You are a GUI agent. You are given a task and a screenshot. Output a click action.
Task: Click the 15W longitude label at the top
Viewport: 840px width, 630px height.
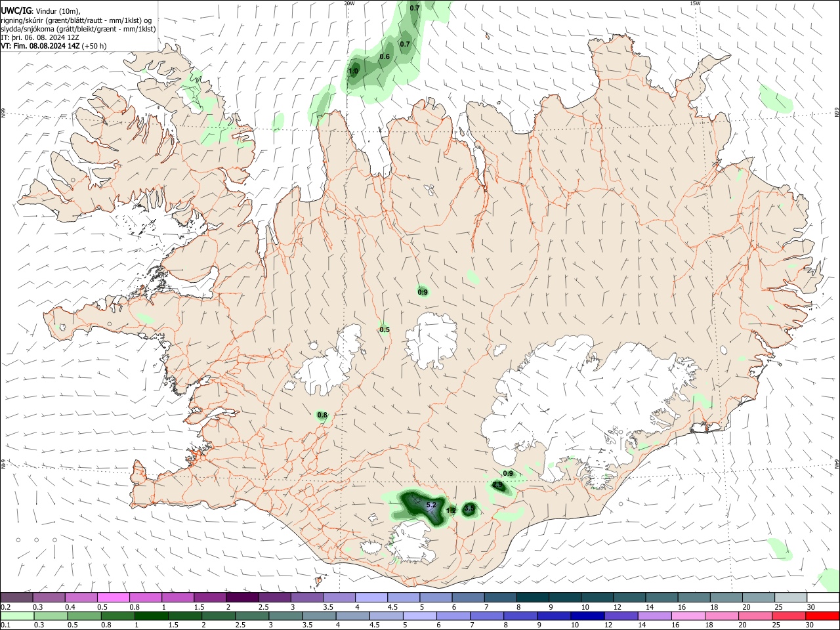695,3
